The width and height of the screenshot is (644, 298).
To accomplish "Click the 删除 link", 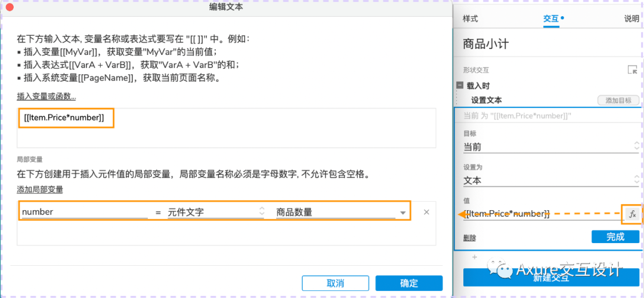I will pyautogui.click(x=469, y=238).
